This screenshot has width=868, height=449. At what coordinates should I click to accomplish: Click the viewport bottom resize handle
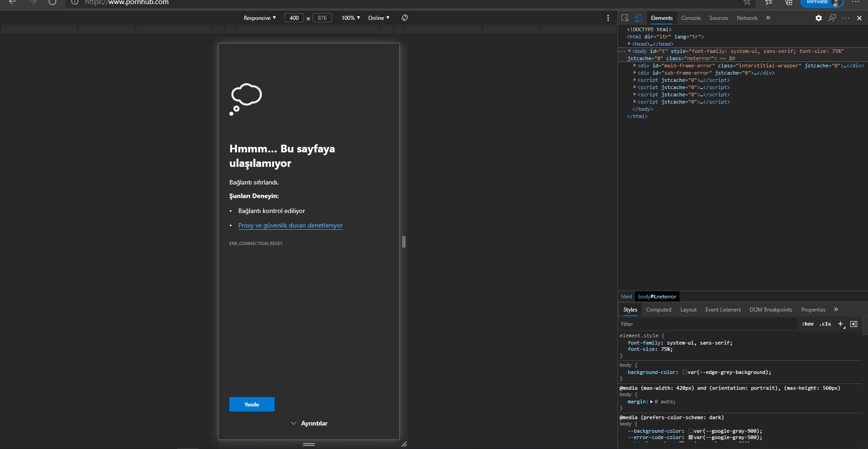click(x=309, y=444)
